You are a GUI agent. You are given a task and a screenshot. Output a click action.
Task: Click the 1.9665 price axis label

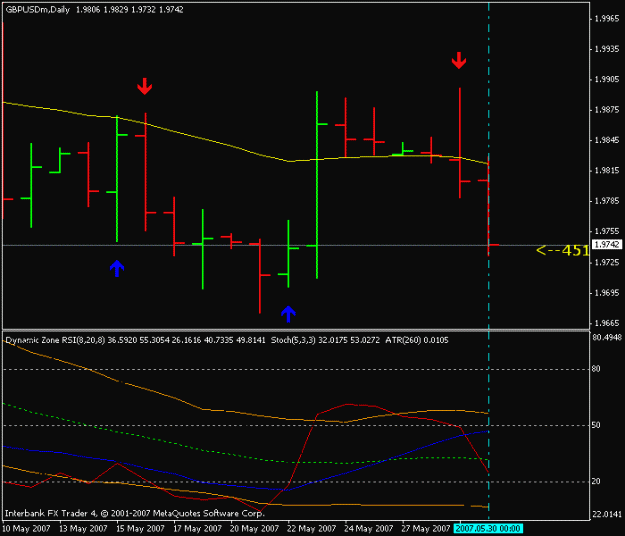click(607, 323)
